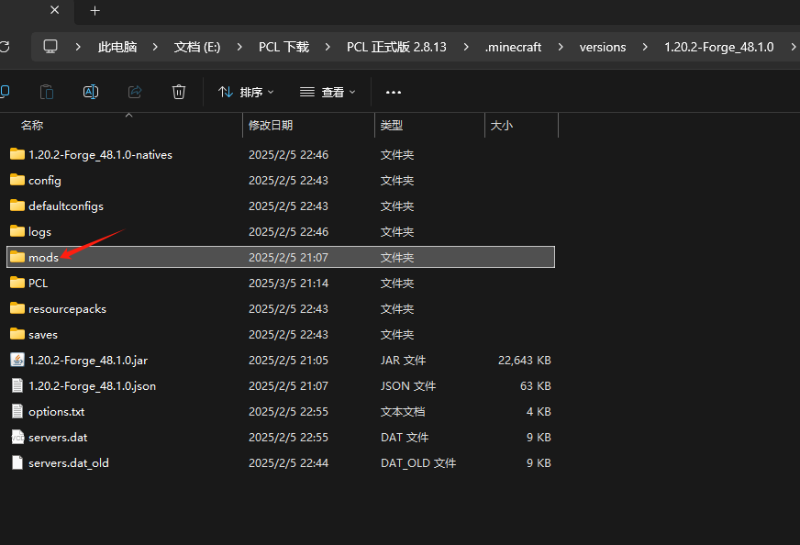This screenshot has height=545, width=800.
Task: Select the options.txt file
Action: [56, 411]
